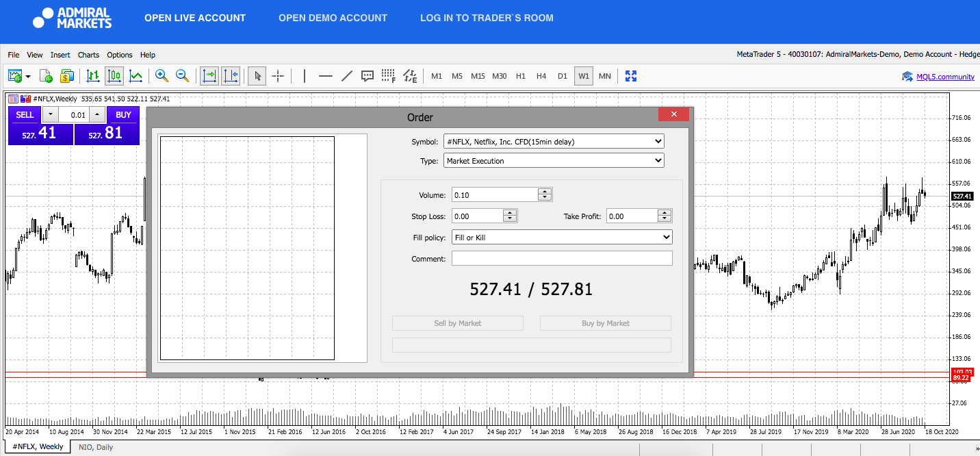
Task: Switch to the NIO, Daily chart tab
Action: pos(94,447)
